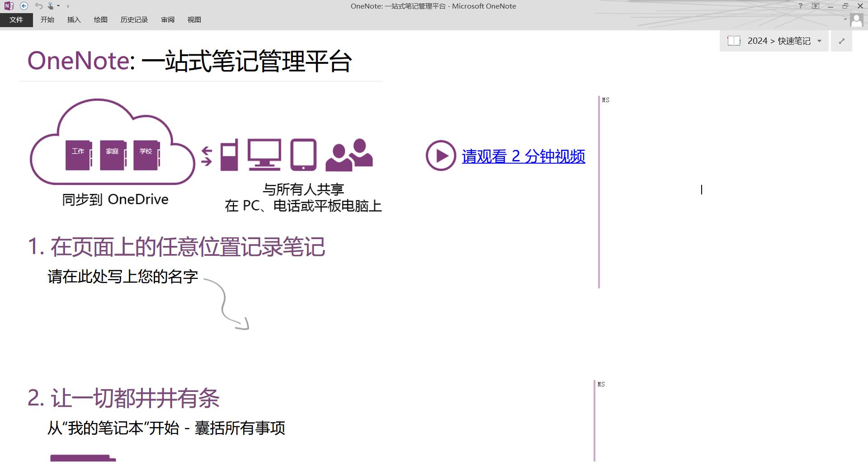Go to the 历史记录 tab
This screenshot has height=471, width=868.
(x=134, y=20)
